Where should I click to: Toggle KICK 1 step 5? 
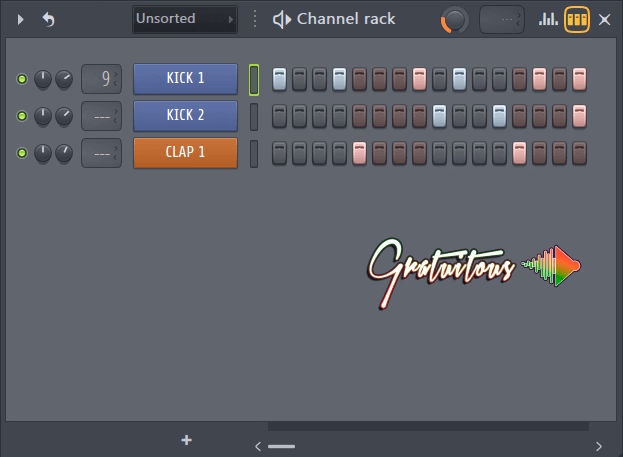click(x=360, y=79)
